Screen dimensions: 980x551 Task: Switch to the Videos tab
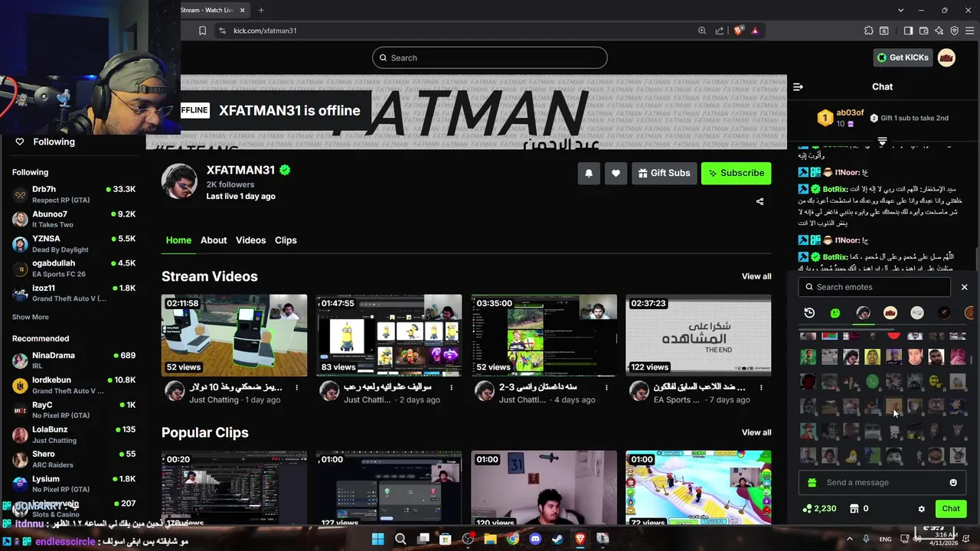pos(250,240)
